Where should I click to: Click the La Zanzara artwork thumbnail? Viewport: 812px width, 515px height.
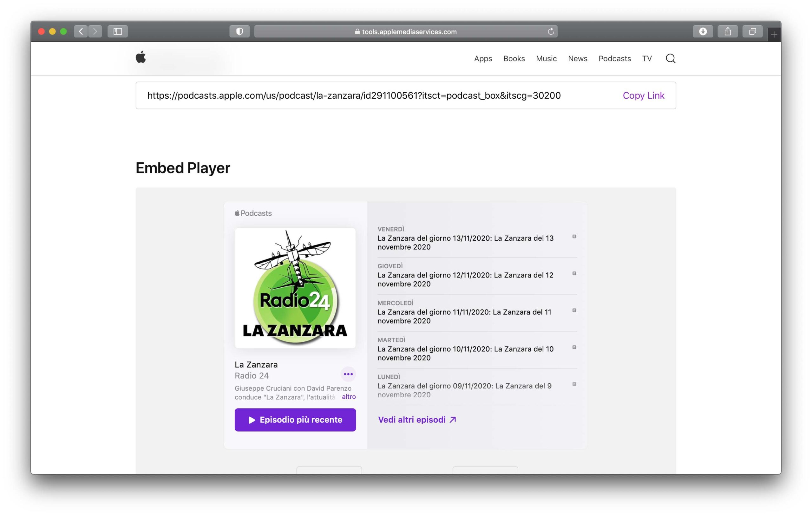click(295, 288)
